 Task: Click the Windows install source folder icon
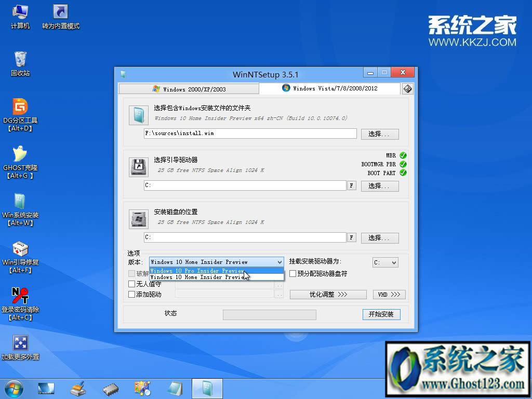click(138, 115)
